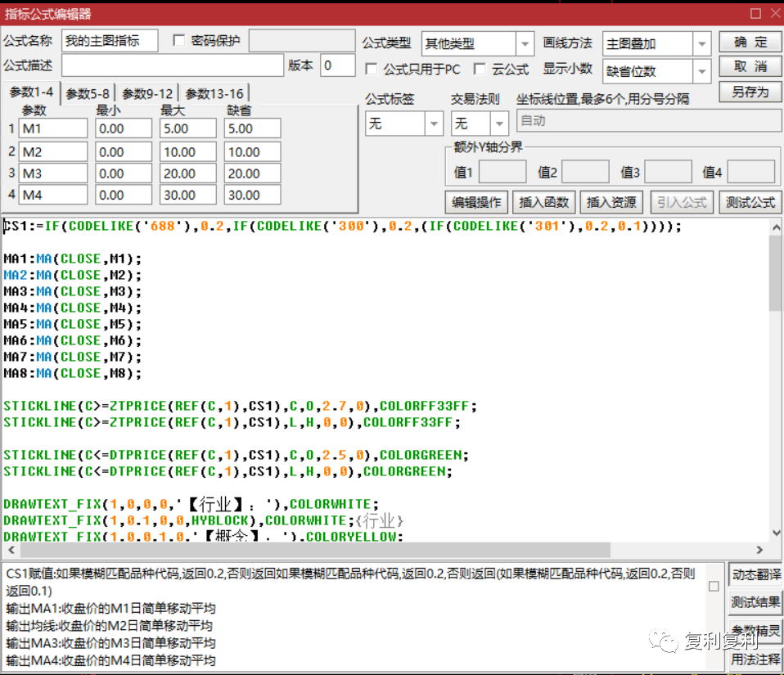784x675 pixels.
Task: Edit the 最大 value for M3
Action: tap(188, 173)
